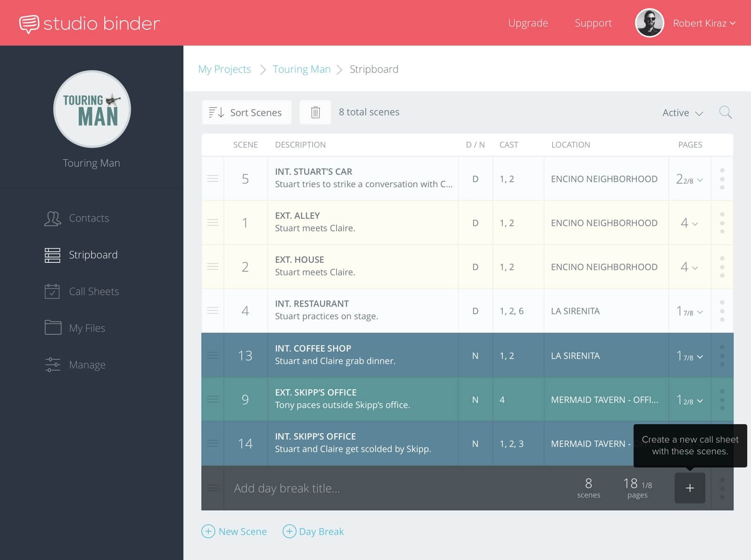Grab the day break row drag handle
The width and height of the screenshot is (751, 560).
pos(213,488)
